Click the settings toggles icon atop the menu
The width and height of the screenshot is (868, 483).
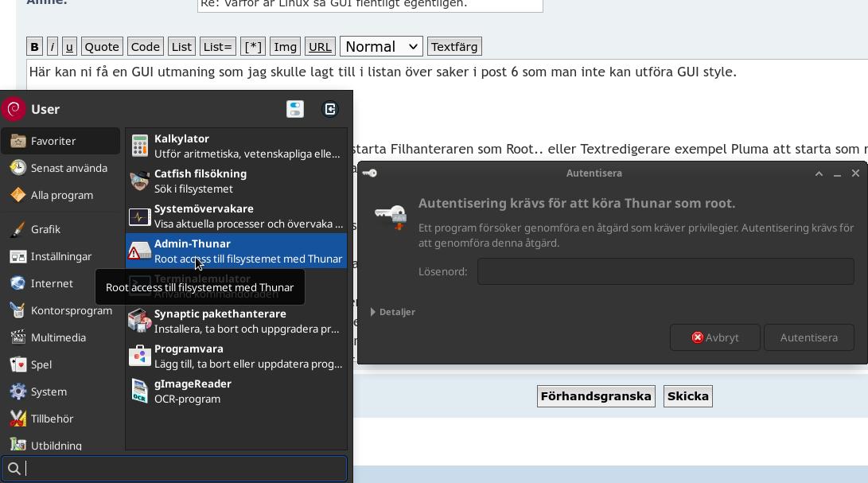click(x=295, y=109)
